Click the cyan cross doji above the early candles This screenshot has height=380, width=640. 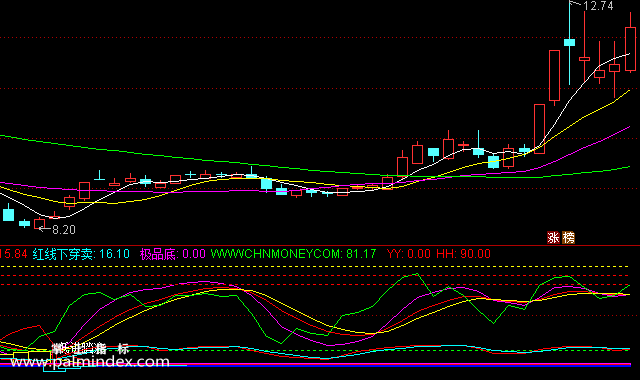(99, 176)
